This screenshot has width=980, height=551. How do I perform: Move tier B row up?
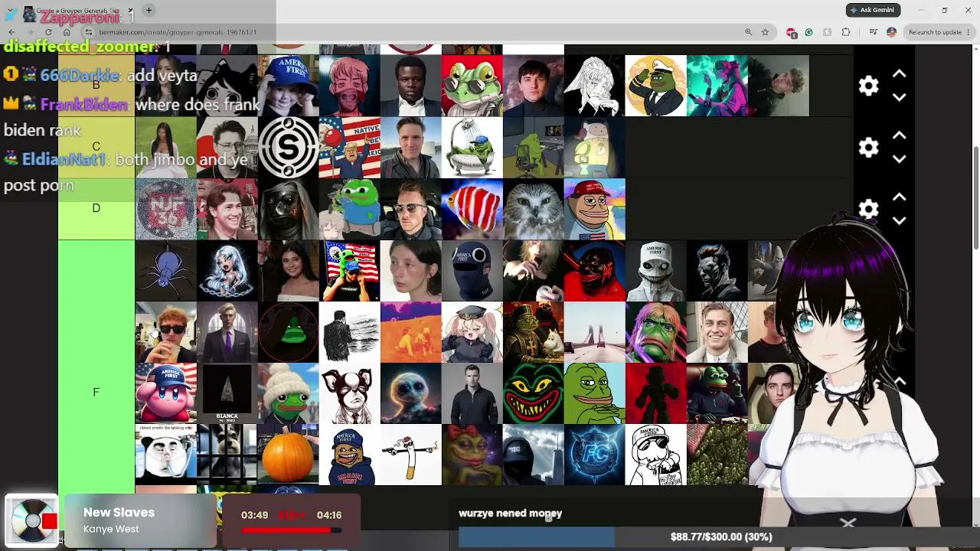click(x=900, y=74)
